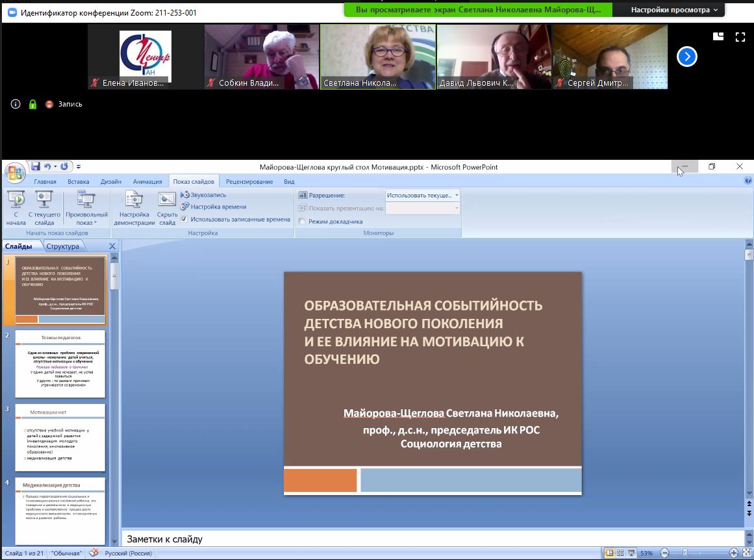
Task: Open the "Настройки просмотра" dropdown in Zoom
Action: coord(674,10)
